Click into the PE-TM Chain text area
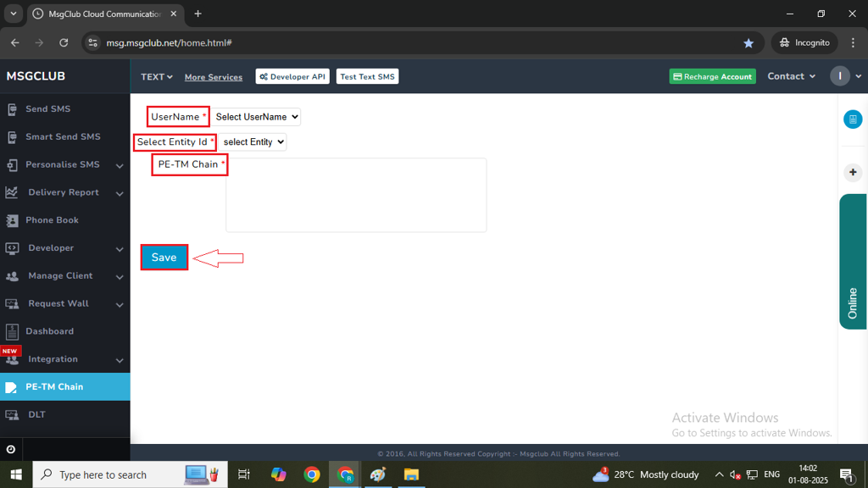The width and height of the screenshot is (868, 488). pos(356,195)
